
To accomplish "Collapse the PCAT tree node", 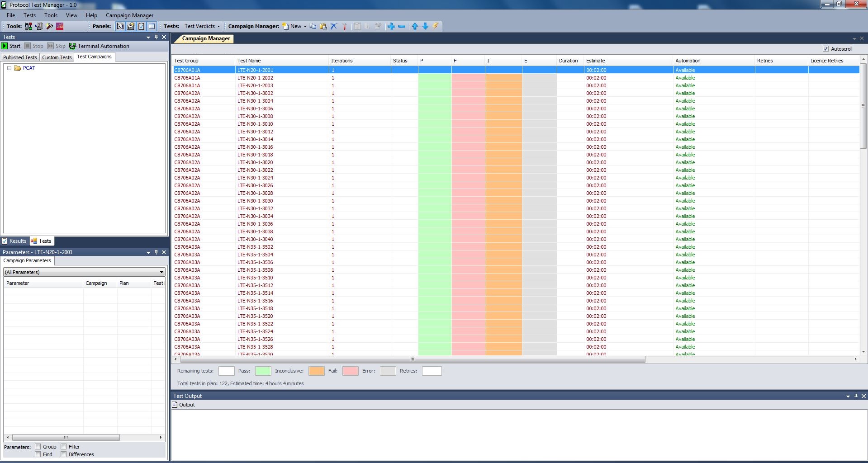I will pyautogui.click(x=9, y=68).
